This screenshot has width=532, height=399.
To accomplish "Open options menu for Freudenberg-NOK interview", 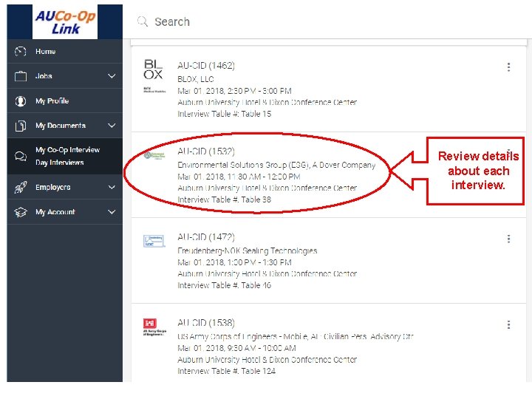I will coord(508,239).
